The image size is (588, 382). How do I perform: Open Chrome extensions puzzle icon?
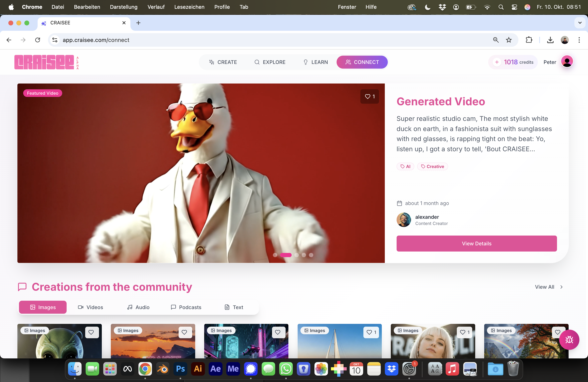(529, 40)
